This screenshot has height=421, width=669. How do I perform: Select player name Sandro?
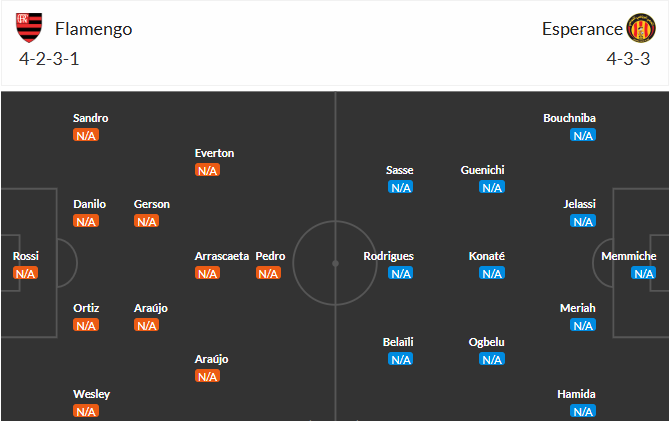[90, 118]
